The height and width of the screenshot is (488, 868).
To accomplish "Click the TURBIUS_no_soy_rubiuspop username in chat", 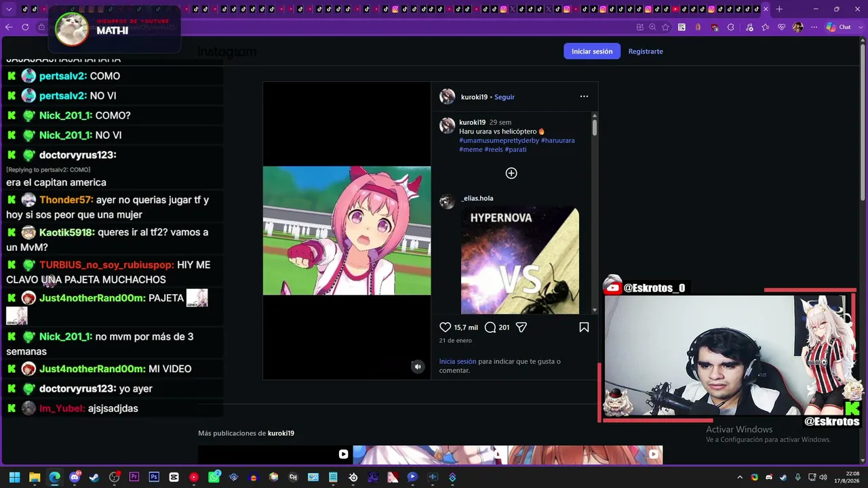I will (x=106, y=265).
